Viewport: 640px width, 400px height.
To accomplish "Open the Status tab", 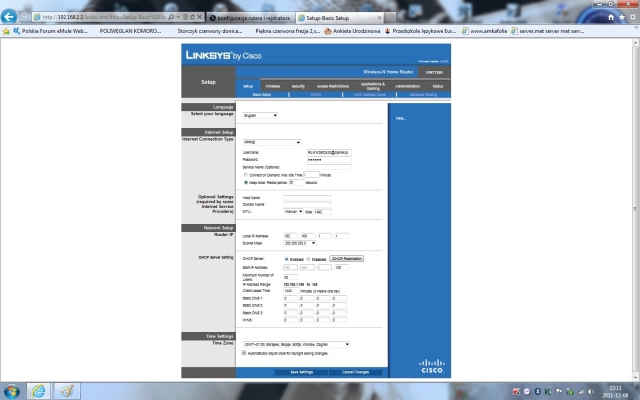I will click(x=438, y=86).
